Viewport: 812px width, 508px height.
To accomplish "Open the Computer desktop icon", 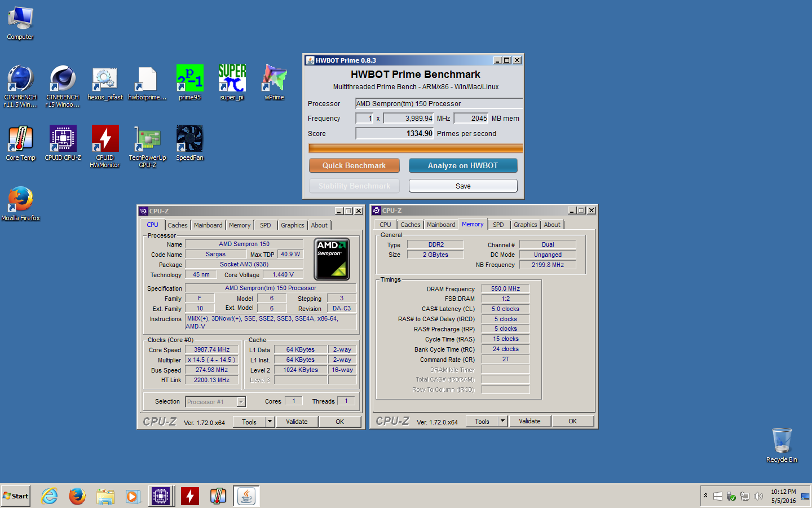I will [20, 24].
